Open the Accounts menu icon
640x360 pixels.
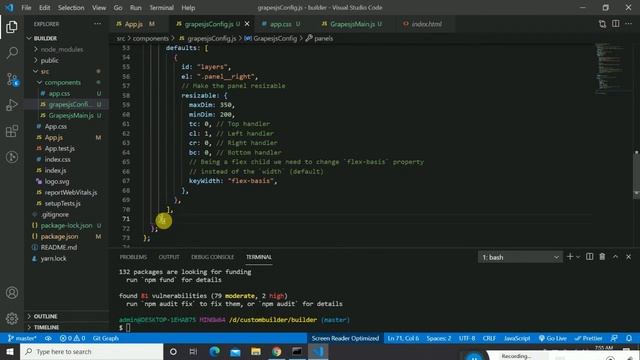click(x=12, y=293)
